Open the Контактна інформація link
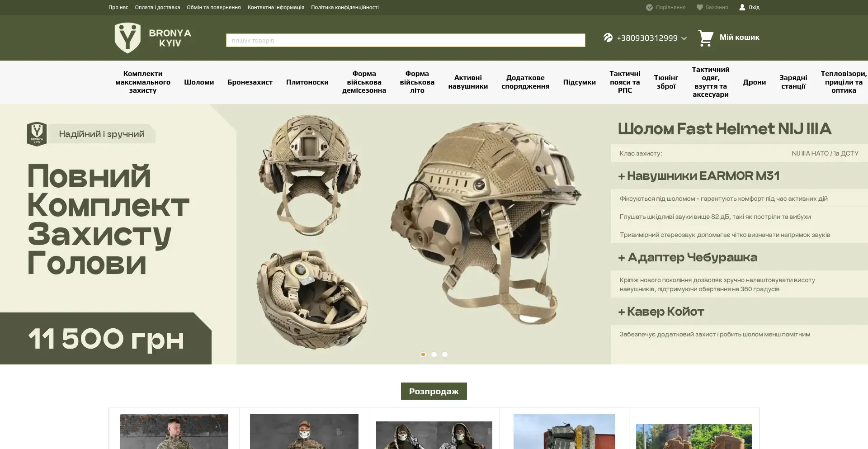Viewport: 868px width, 449px height. [x=276, y=7]
